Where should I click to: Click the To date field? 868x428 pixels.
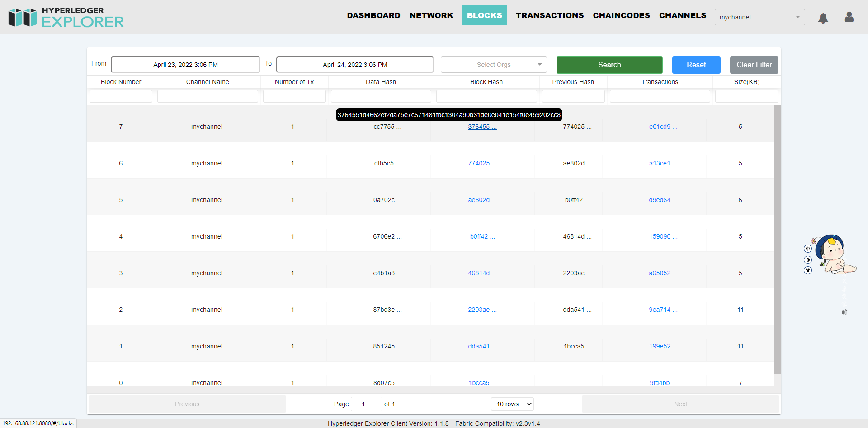pos(355,65)
